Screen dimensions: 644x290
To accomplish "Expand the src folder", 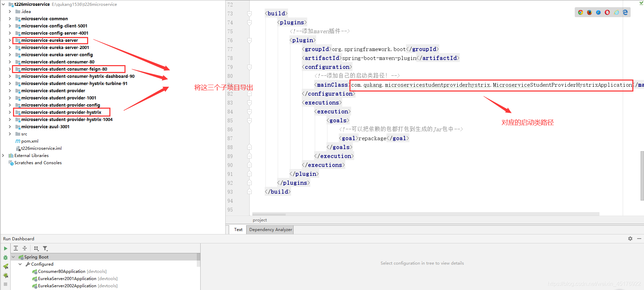I will (10, 134).
